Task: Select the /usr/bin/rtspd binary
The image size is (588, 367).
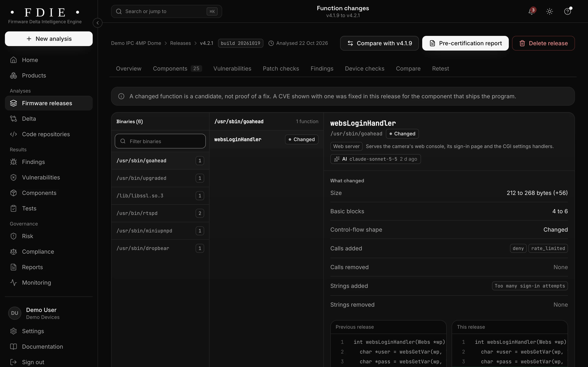Action: (x=160, y=213)
